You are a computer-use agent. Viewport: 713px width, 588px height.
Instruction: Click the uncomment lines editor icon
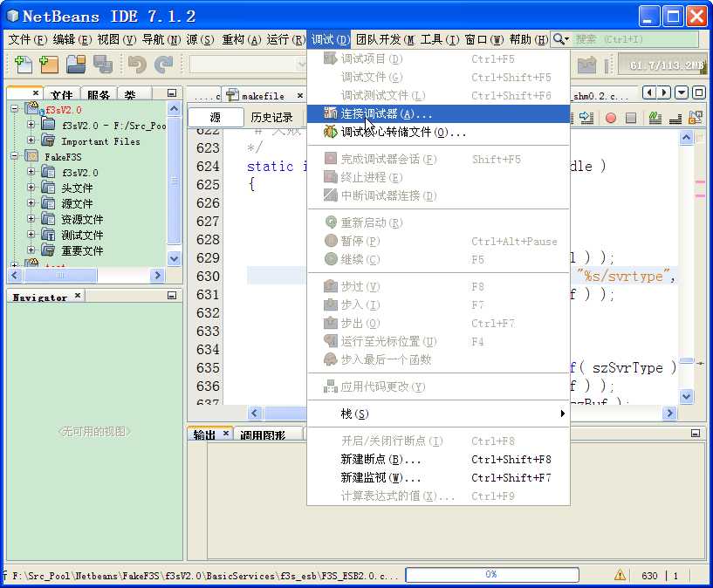pos(675,118)
